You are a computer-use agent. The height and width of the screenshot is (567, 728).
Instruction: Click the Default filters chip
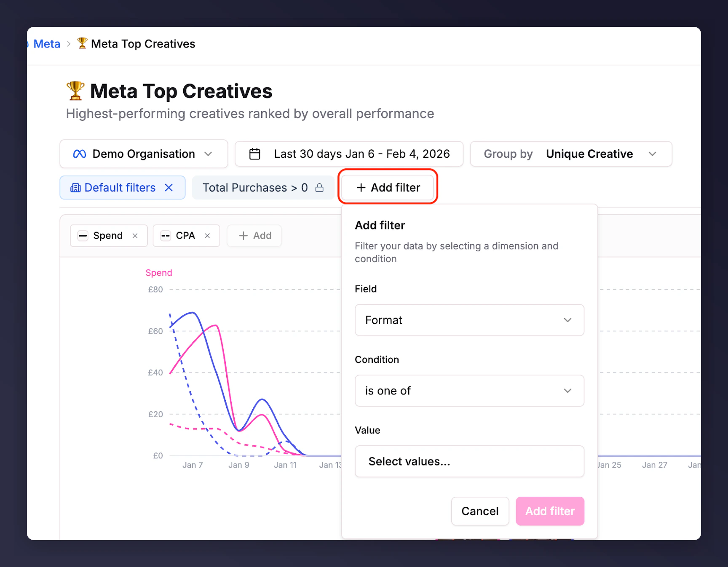(122, 188)
